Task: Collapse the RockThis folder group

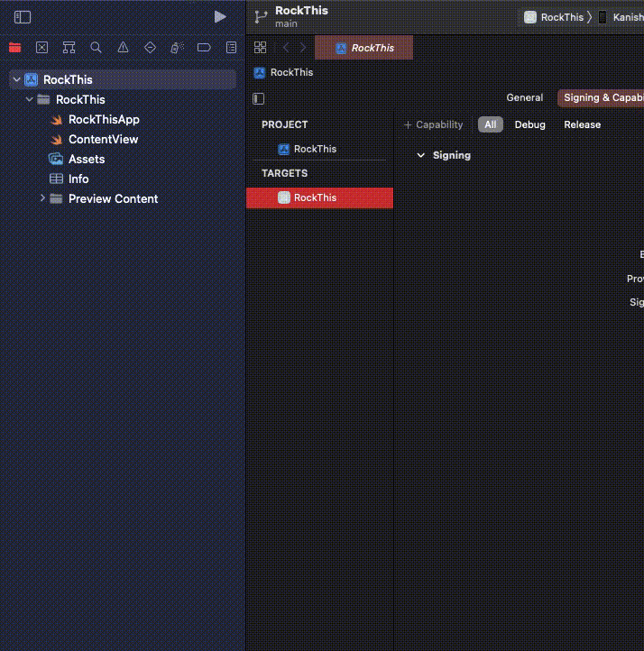Action: point(29,99)
